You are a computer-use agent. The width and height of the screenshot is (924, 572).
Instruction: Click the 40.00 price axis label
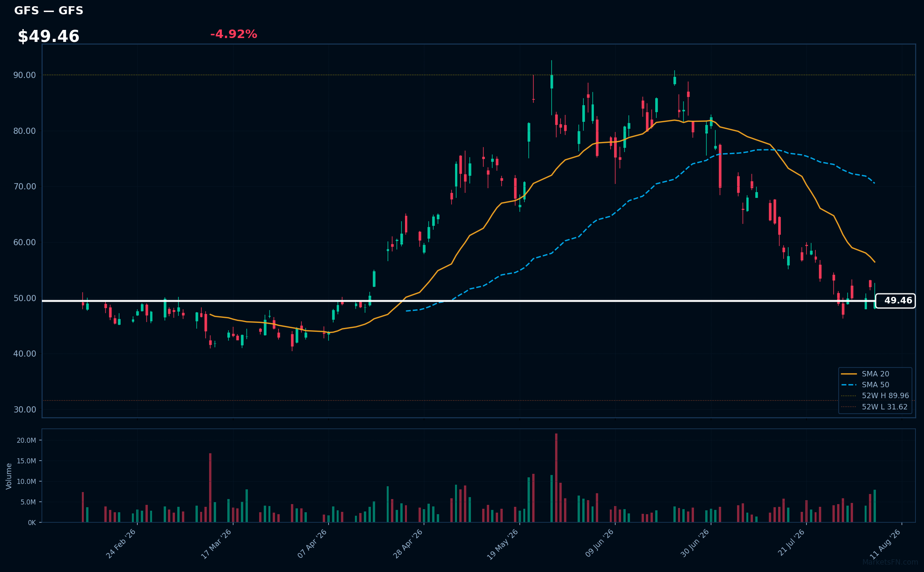click(x=25, y=354)
